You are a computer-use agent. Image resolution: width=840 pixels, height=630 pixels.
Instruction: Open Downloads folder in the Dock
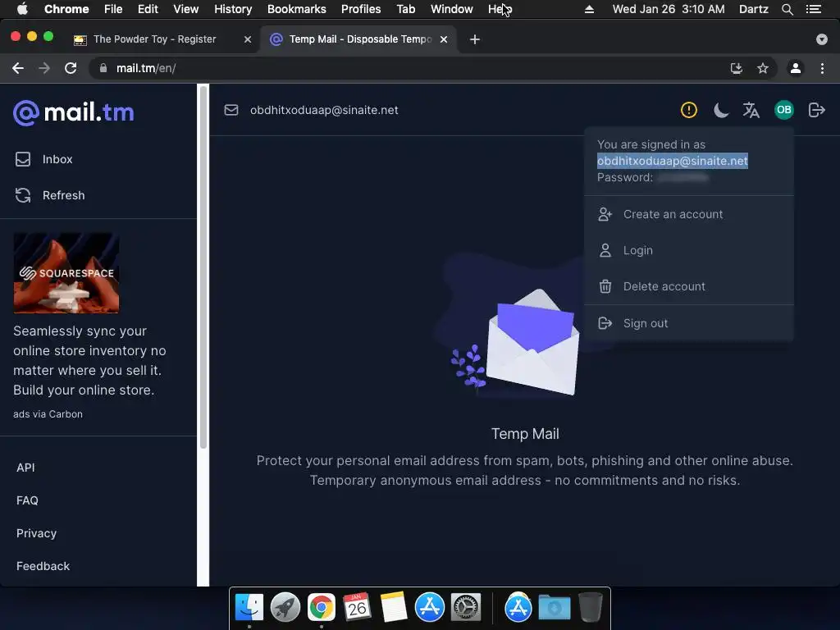pyautogui.click(x=555, y=608)
